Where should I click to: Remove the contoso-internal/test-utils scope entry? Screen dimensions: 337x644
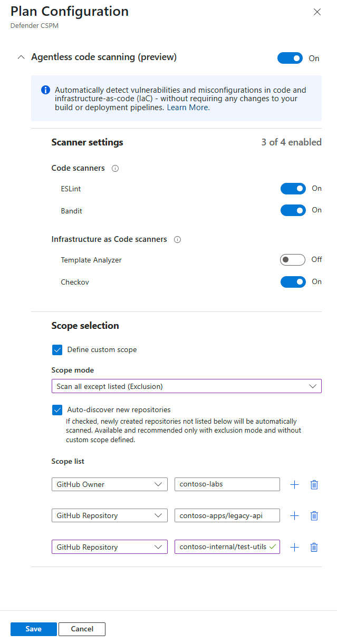click(314, 548)
